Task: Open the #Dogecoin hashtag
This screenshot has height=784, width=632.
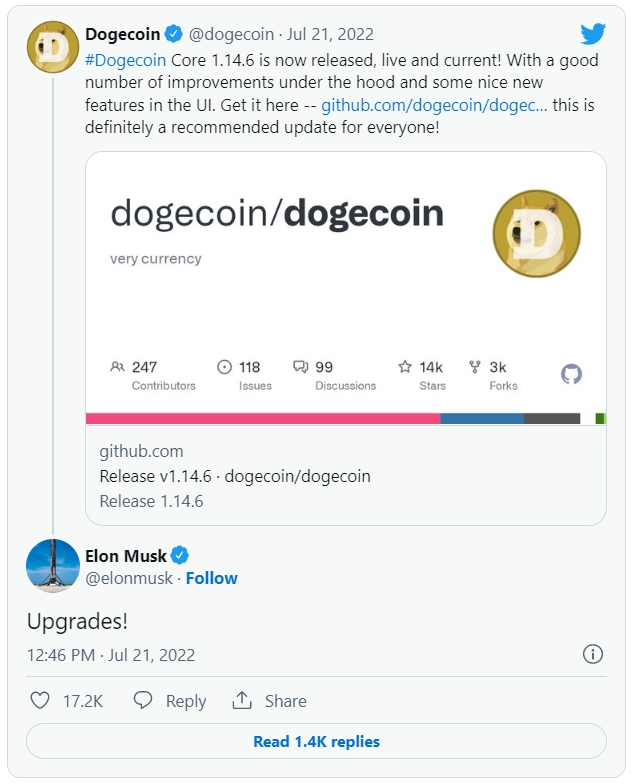Action: click(x=126, y=60)
